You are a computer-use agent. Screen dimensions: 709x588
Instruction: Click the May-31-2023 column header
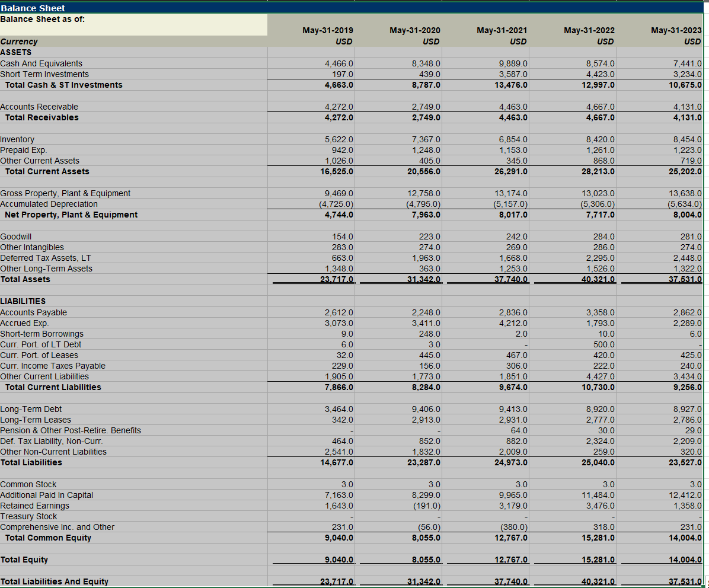(676, 30)
